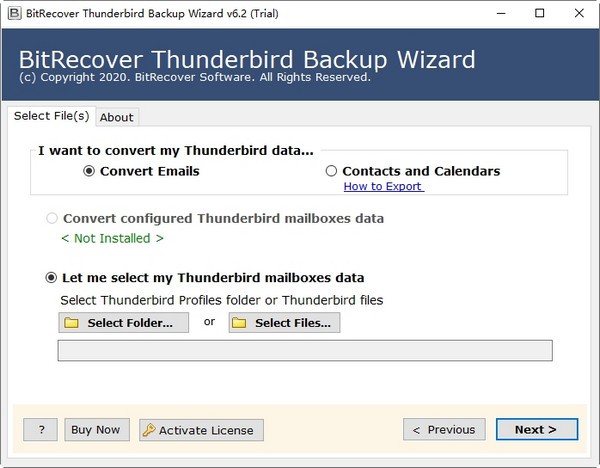This screenshot has height=468, width=600.
Task: Open the How to Export link
Action: coord(383,186)
